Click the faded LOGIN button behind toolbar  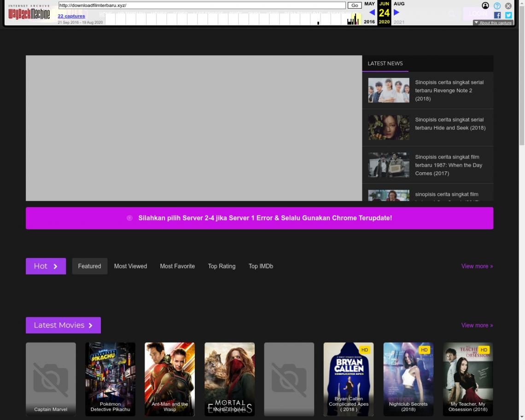coord(478,14)
